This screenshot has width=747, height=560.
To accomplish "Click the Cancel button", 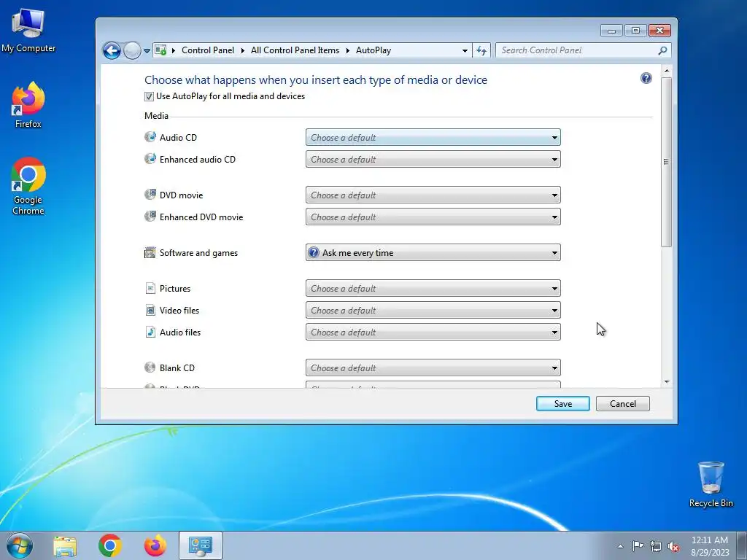I will [x=623, y=403].
